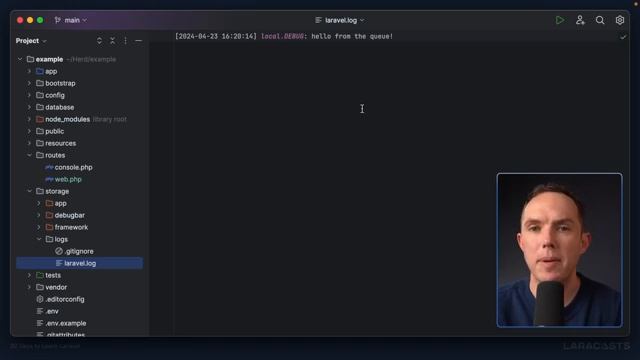Click the .editorconfig gear file icon
Screen dimensions: 640x360
(x=40, y=299)
